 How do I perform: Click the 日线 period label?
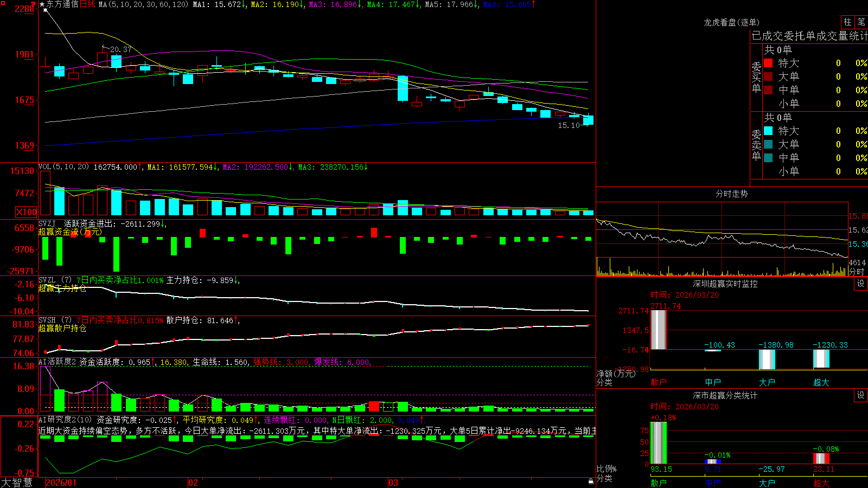tap(87, 4)
